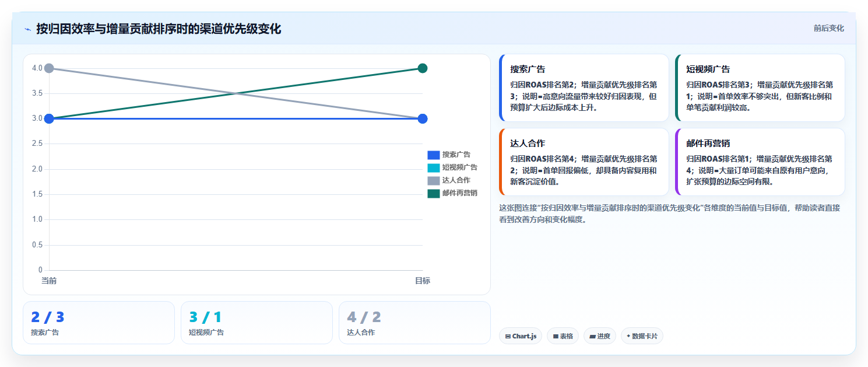
Task: Click the 目标 x-axis label
Action: pyautogui.click(x=423, y=281)
